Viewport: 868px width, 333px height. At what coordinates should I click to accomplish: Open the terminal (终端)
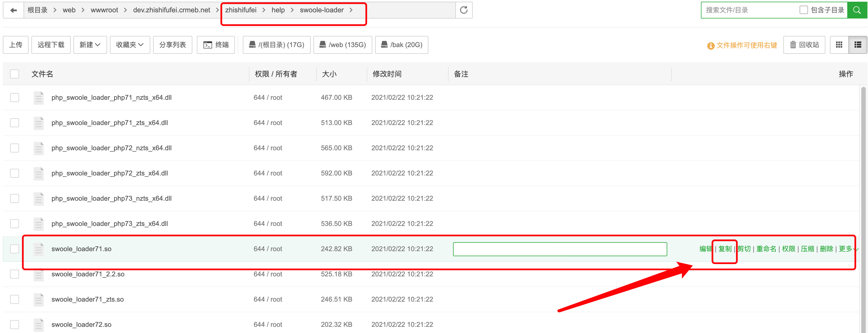pos(216,45)
